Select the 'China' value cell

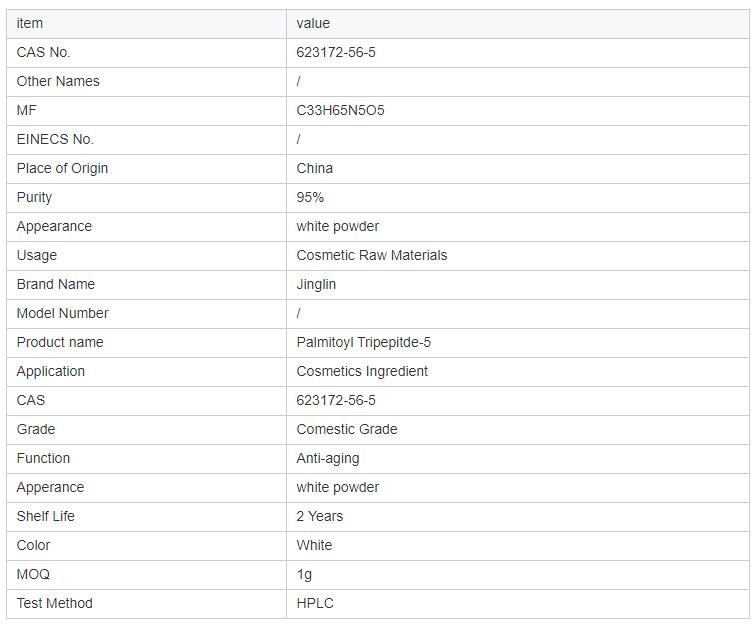[315, 168]
